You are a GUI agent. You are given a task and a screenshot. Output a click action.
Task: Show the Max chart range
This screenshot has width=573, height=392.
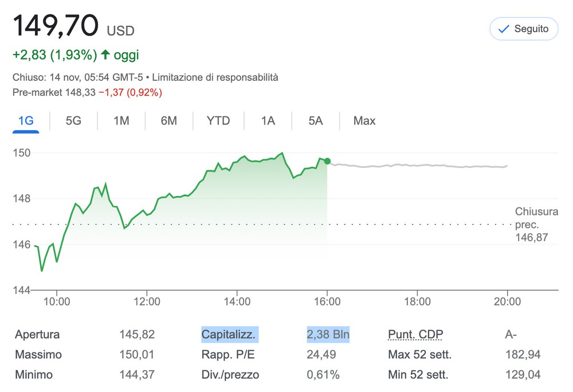[364, 120]
